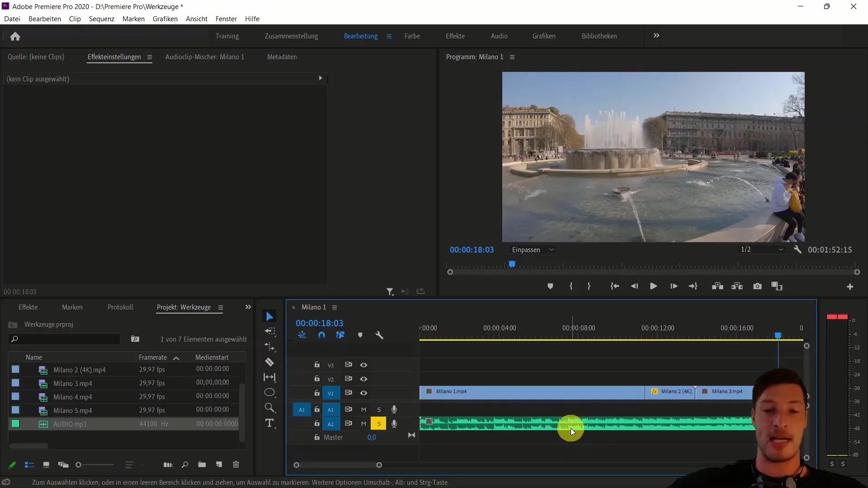The width and height of the screenshot is (868, 488).
Task: Show hidden project panel tabs chevron
Action: coord(248,307)
